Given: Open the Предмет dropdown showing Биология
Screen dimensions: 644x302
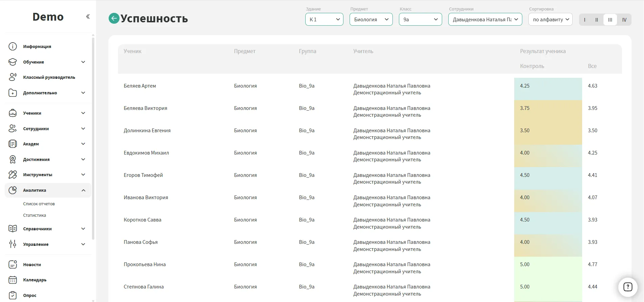Looking at the screenshot, I should tap(371, 19).
